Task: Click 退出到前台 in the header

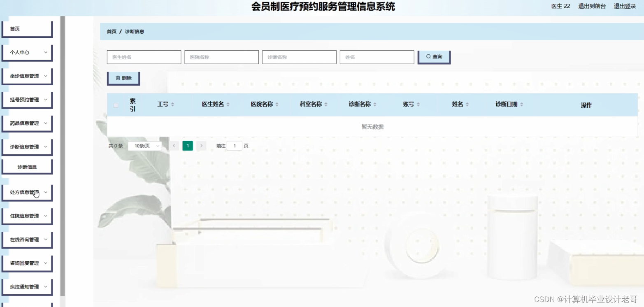Action: (x=592, y=6)
